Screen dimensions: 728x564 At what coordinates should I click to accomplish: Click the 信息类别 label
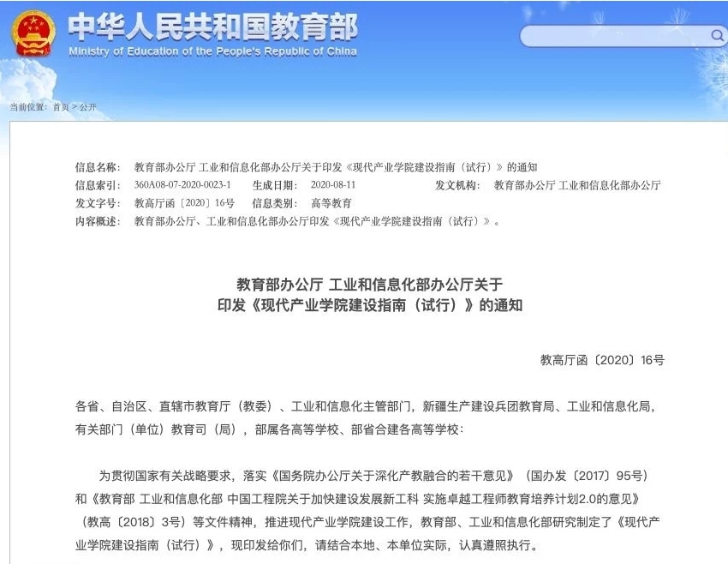point(275,203)
